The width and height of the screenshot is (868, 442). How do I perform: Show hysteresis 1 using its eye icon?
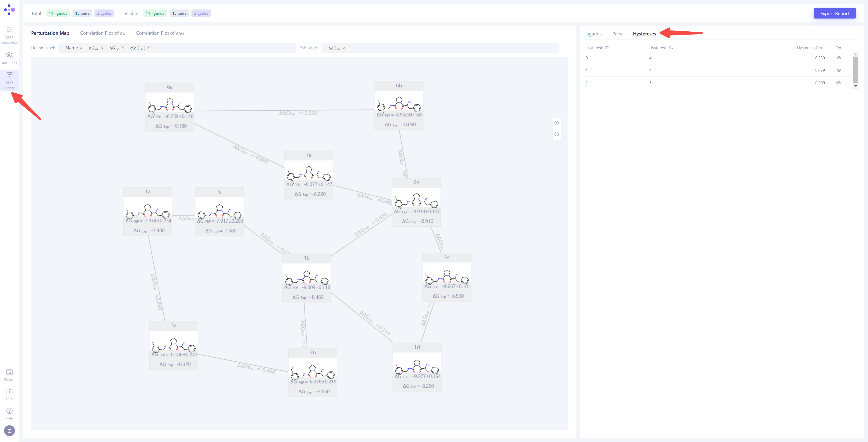pyautogui.click(x=839, y=70)
